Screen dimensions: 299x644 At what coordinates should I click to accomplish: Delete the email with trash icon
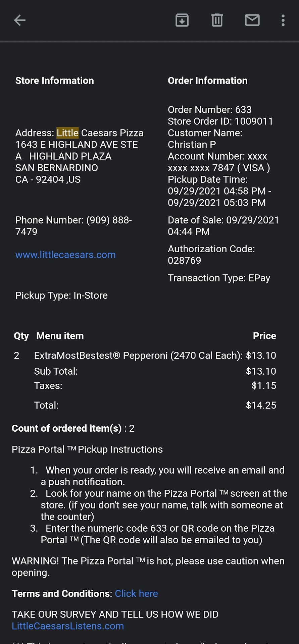(217, 20)
